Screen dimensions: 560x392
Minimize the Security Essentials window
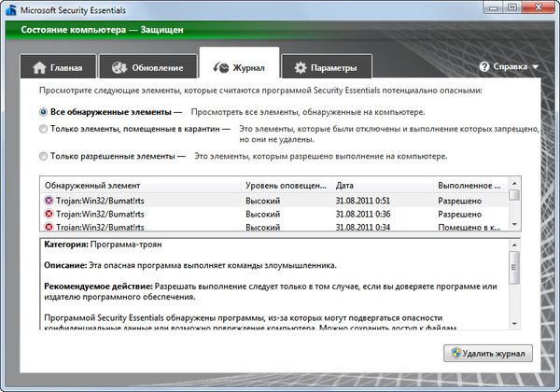[x=494, y=7]
